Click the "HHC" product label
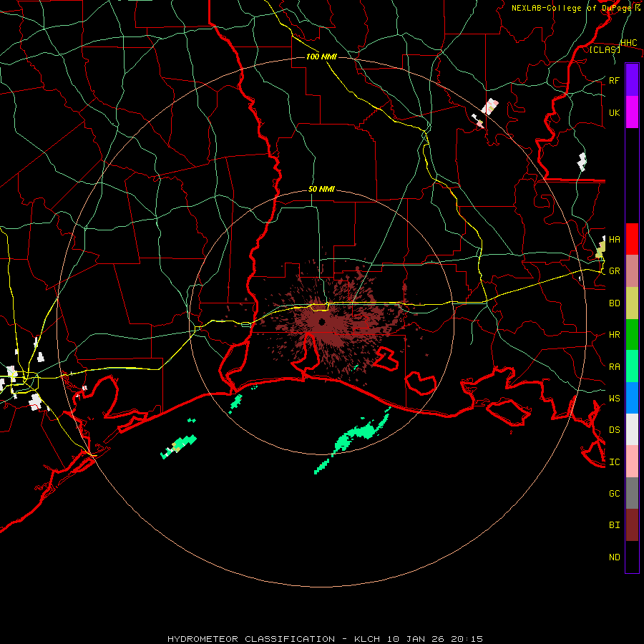 point(628,43)
